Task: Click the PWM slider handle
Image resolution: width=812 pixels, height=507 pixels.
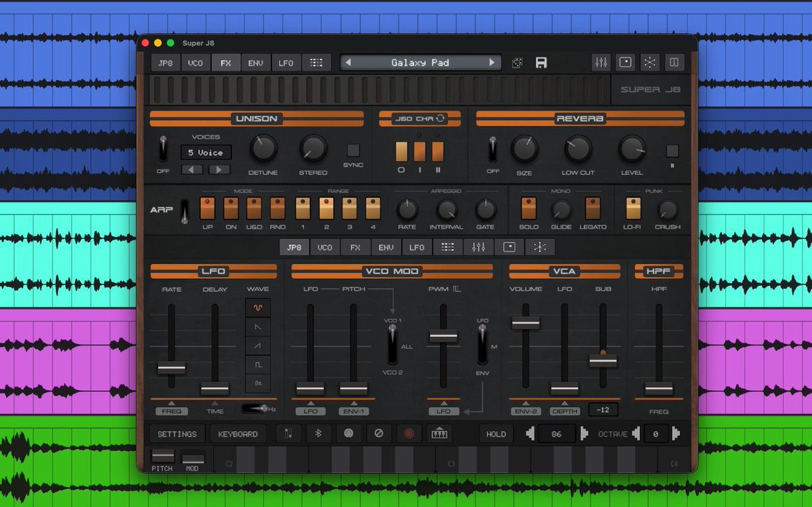Action: 444,335
